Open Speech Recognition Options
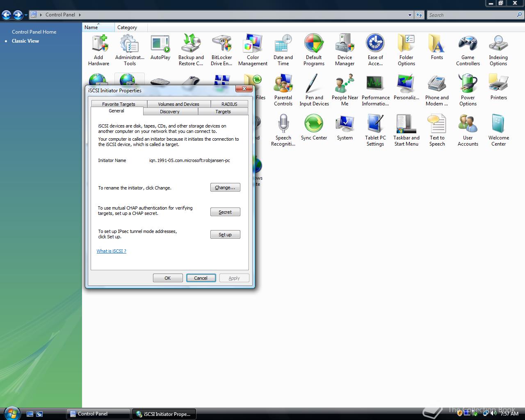 click(x=283, y=130)
